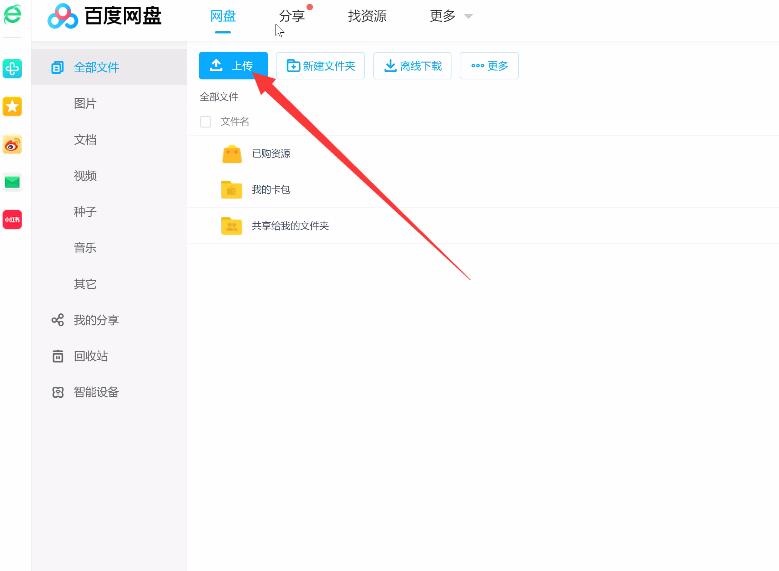Open the 已购资源 shopping bag folder icon
The width and height of the screenshot is (779, 571).
(x=232, y=154)
